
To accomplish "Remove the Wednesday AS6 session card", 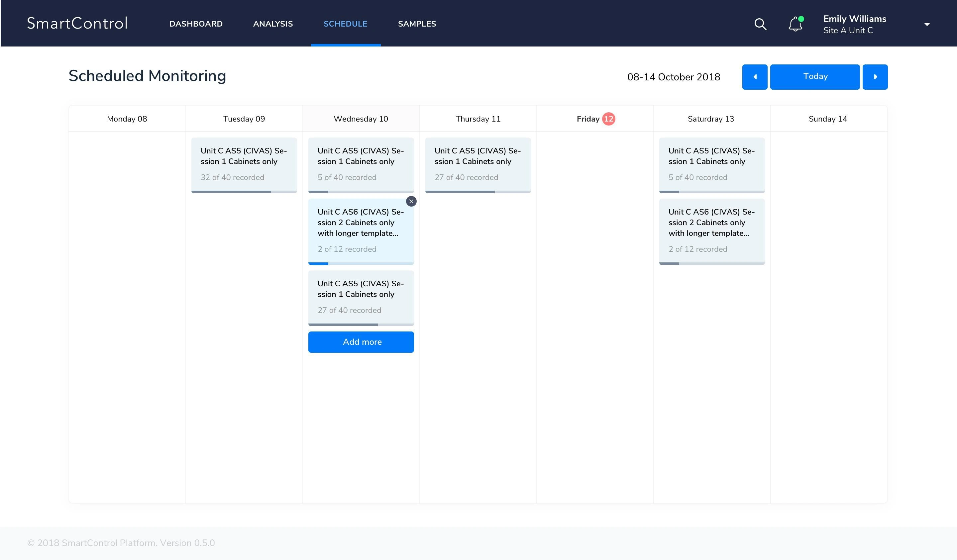I will coord(411,201).
